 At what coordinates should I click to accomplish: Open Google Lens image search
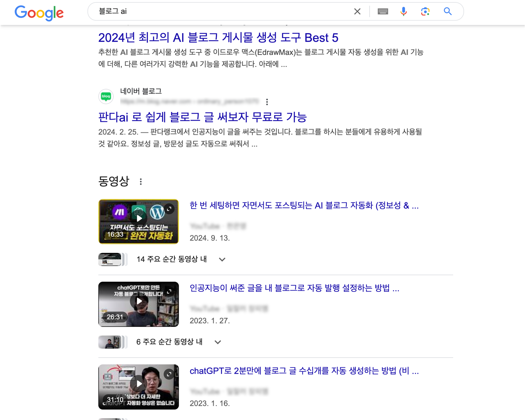425,12
